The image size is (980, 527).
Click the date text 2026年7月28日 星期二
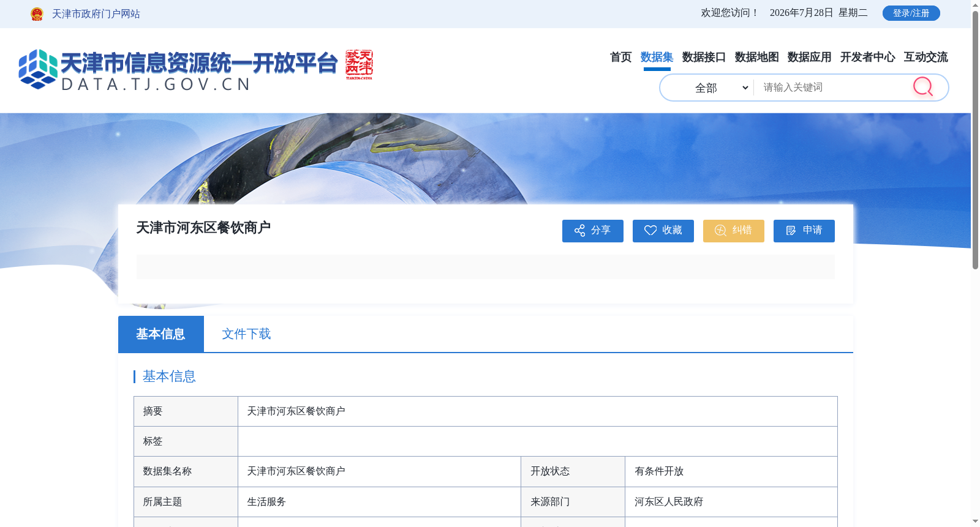(x=818, y=13)
